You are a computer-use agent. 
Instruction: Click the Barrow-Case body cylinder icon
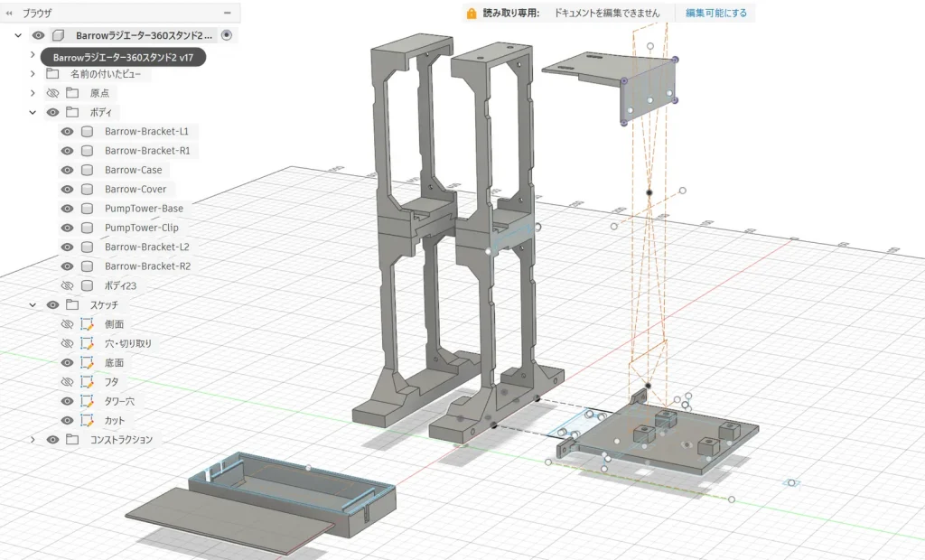click(x=87, y=170)
